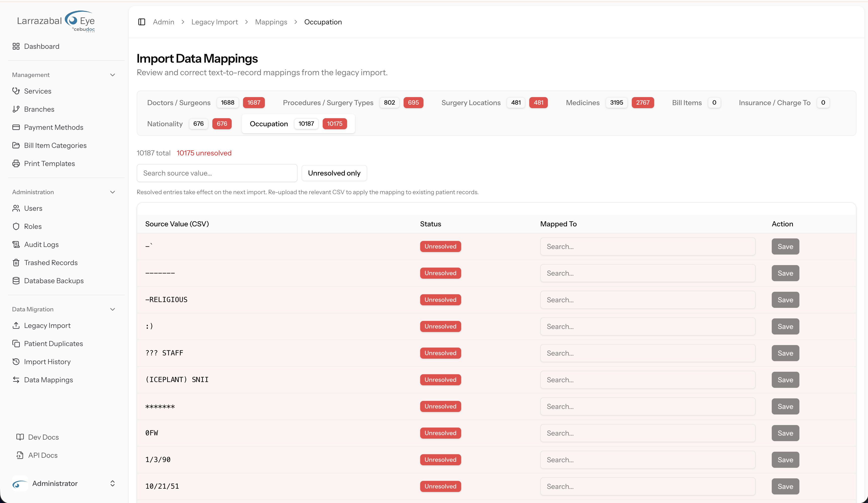
Task: Click the Branches icon in sidebar
Action: (16, 109)
